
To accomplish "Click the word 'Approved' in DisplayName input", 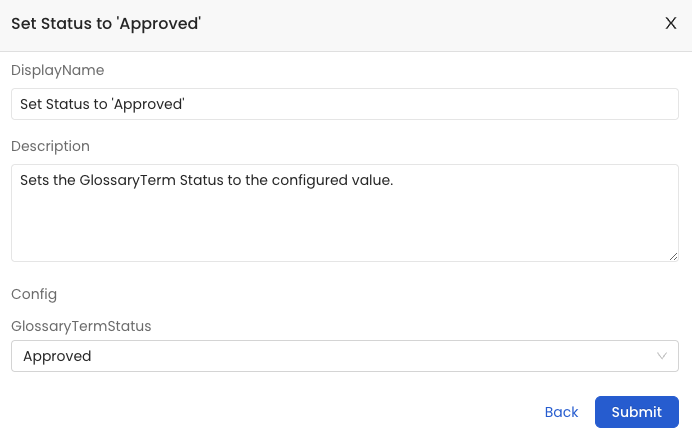I will [x=149, y=105].
